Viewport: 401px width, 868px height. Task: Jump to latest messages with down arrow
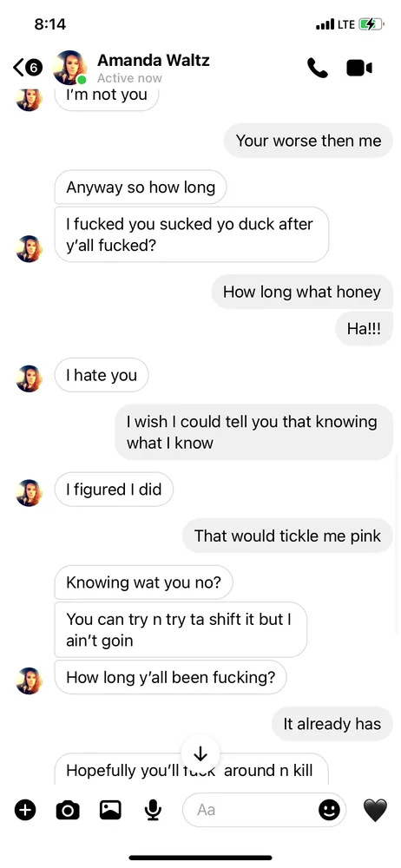[200, 753]
